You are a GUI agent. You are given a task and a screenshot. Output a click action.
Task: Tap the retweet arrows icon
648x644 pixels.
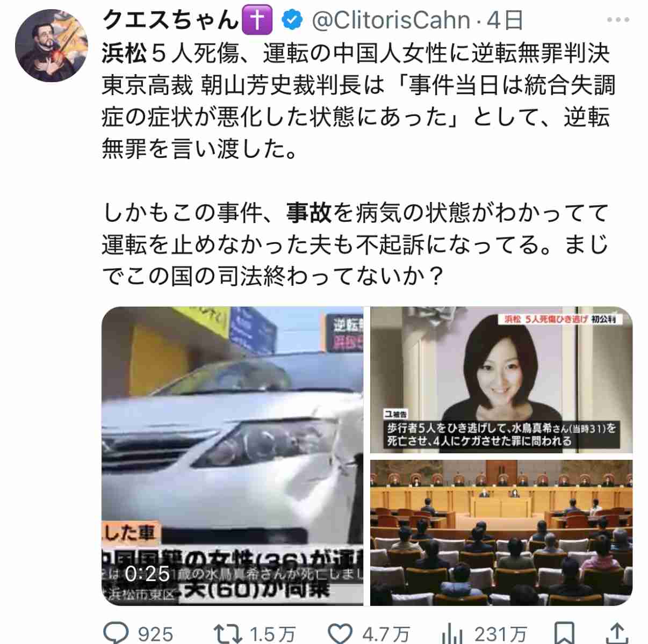(x=228, y=633)
